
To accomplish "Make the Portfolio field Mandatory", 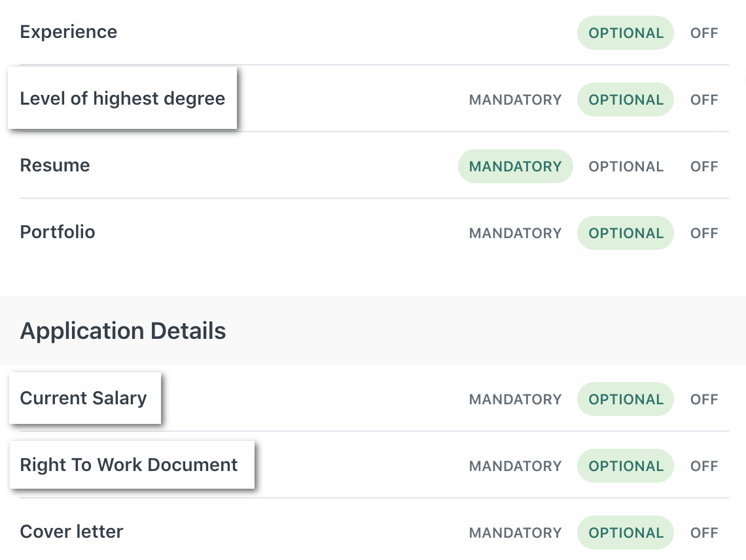I will click(x=515, y=233).
